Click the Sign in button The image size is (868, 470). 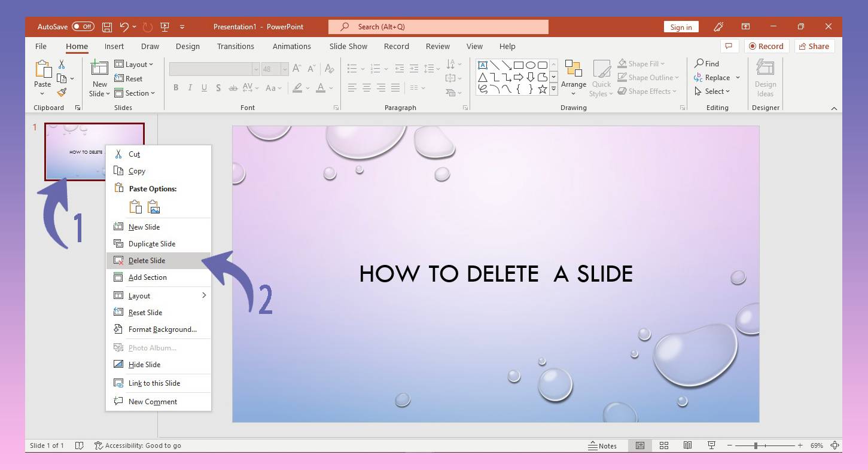pos(681,27)
